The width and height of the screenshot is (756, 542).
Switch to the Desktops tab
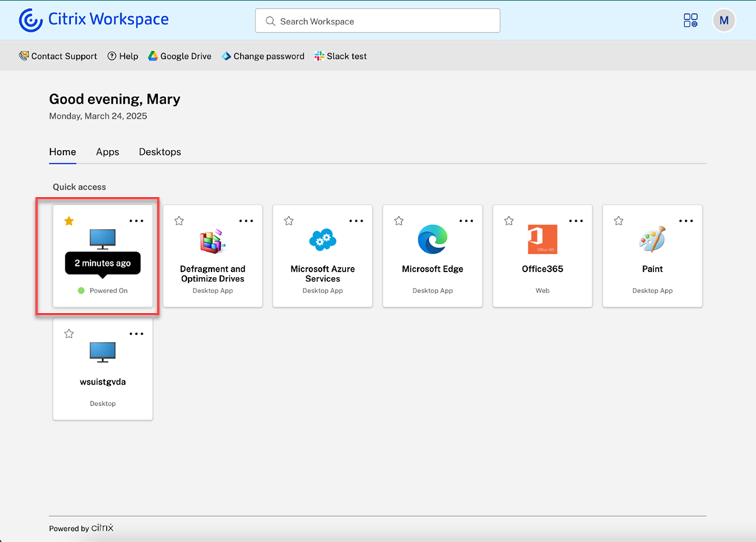pos(159,152)
